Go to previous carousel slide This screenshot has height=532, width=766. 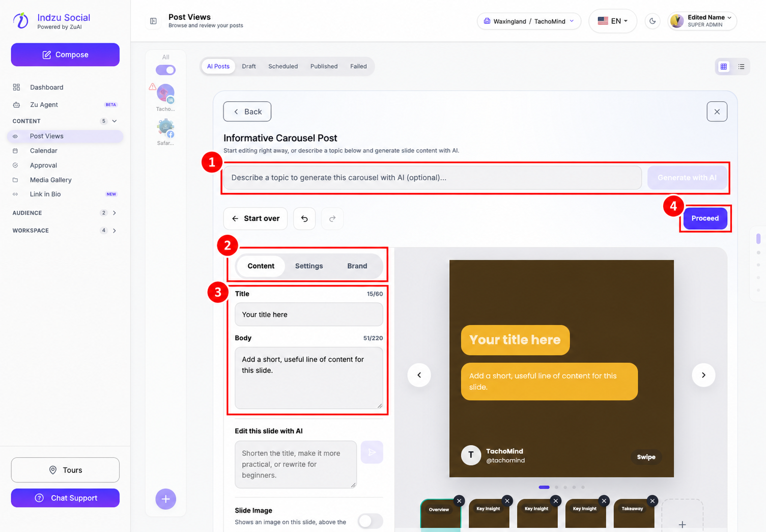coord(419,375)
